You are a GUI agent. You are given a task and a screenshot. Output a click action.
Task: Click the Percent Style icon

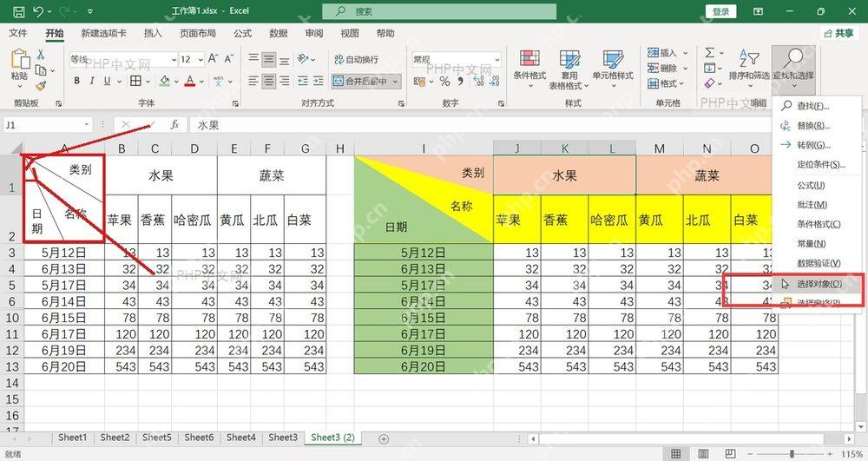pyautogui.click(x=444, y=82)
